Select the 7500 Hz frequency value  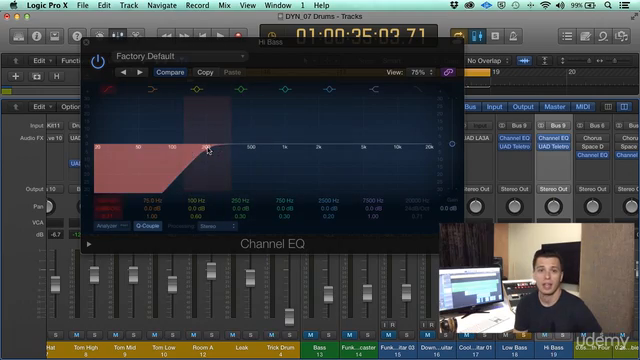point(373,200)
